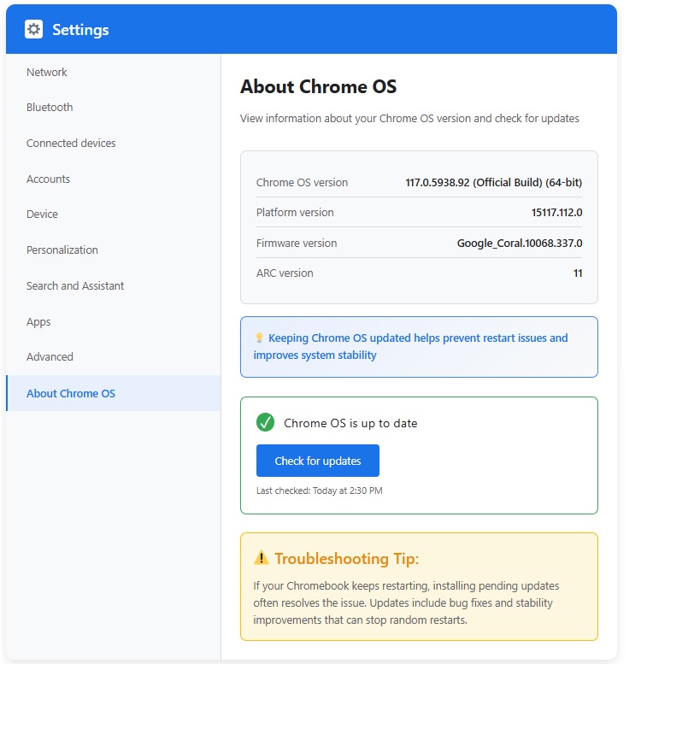Click the Chrome OS is up to date text
Viewport: 700px width, 752px height.
tap(350, 423)
